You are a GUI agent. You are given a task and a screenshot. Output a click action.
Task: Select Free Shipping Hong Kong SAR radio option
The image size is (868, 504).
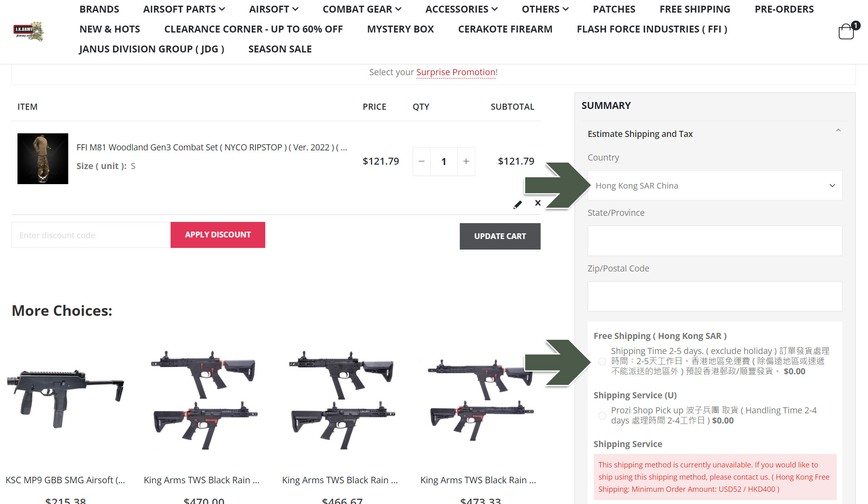coord(602,361)
